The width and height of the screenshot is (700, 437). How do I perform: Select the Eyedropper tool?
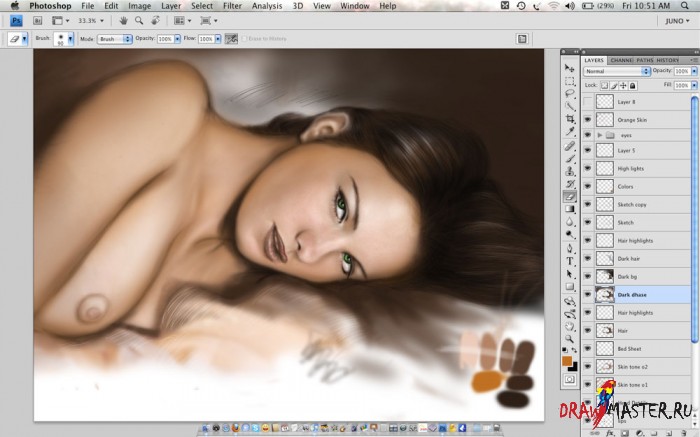(x=570, y=131)
